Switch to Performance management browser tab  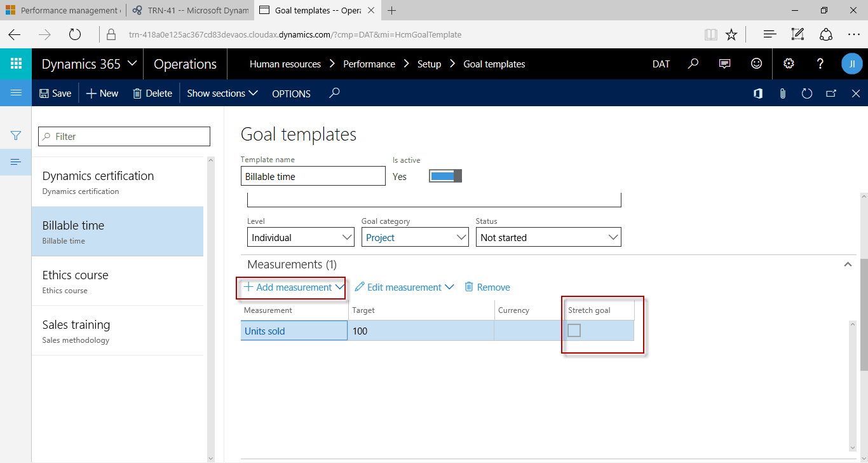(62, 10)
